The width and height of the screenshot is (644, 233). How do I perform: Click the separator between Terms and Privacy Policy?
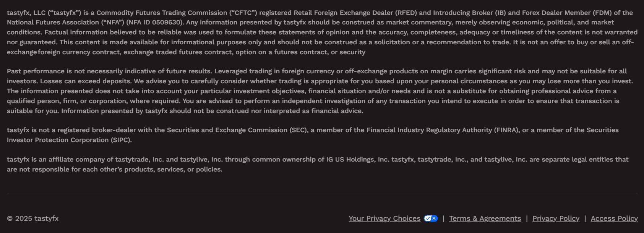[527, 218]
